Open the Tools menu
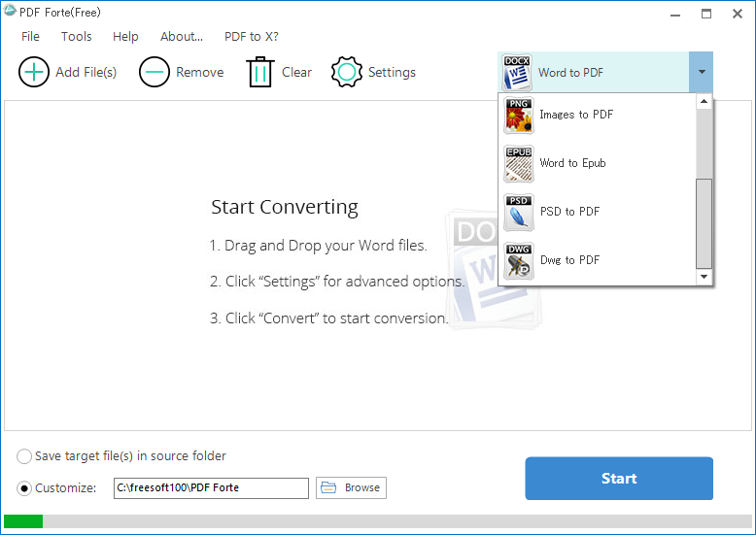 pyautogui.click(x=76, y=37)
